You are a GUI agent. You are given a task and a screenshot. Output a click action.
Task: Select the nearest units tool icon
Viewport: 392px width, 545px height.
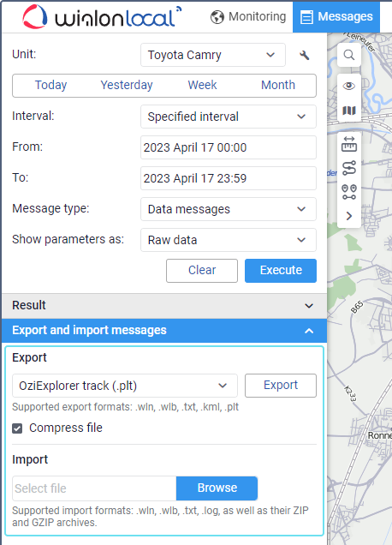click(x=349, y=192)
